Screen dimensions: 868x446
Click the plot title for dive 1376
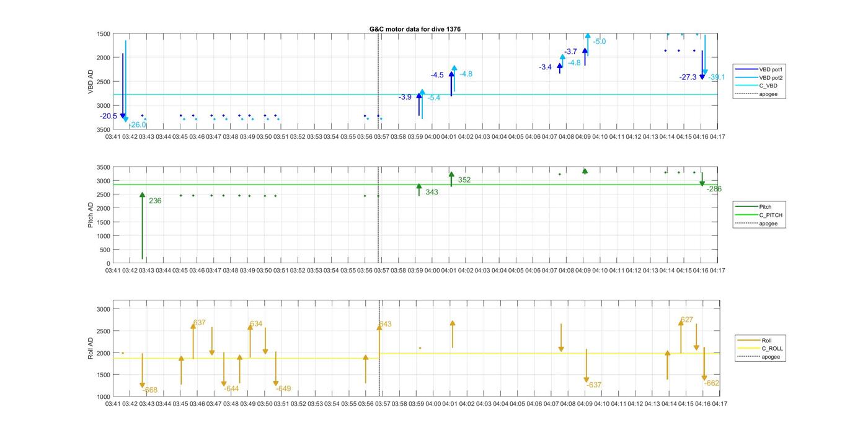coord(415,29)
